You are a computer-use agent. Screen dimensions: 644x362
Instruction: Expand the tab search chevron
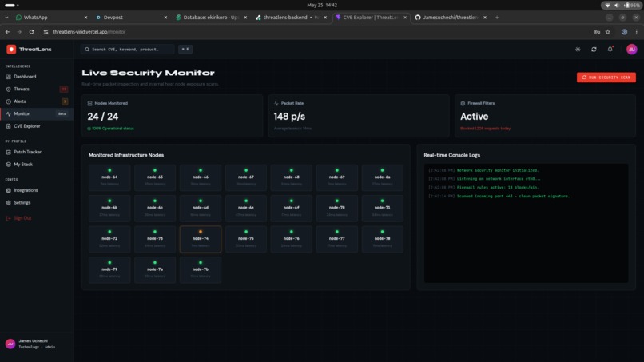(x=6, y=18)
